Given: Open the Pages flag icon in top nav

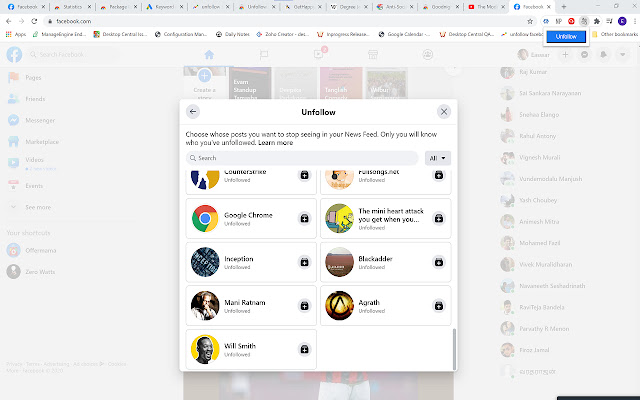Looking at the screenshot, I should point(264,55).
